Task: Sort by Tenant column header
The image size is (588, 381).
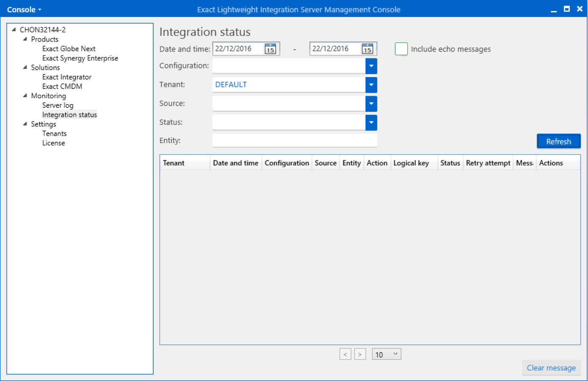Action: [185, 163]
